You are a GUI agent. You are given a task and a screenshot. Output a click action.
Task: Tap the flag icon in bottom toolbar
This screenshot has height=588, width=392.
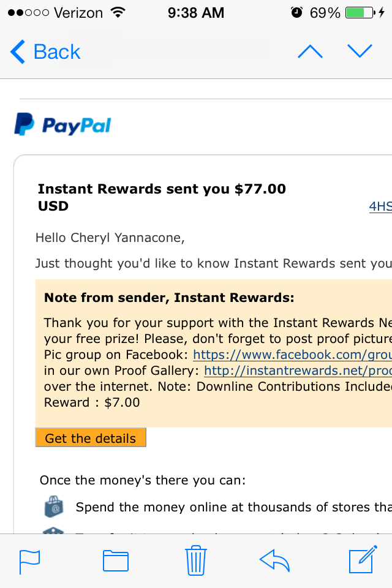(x=29, y=562)
